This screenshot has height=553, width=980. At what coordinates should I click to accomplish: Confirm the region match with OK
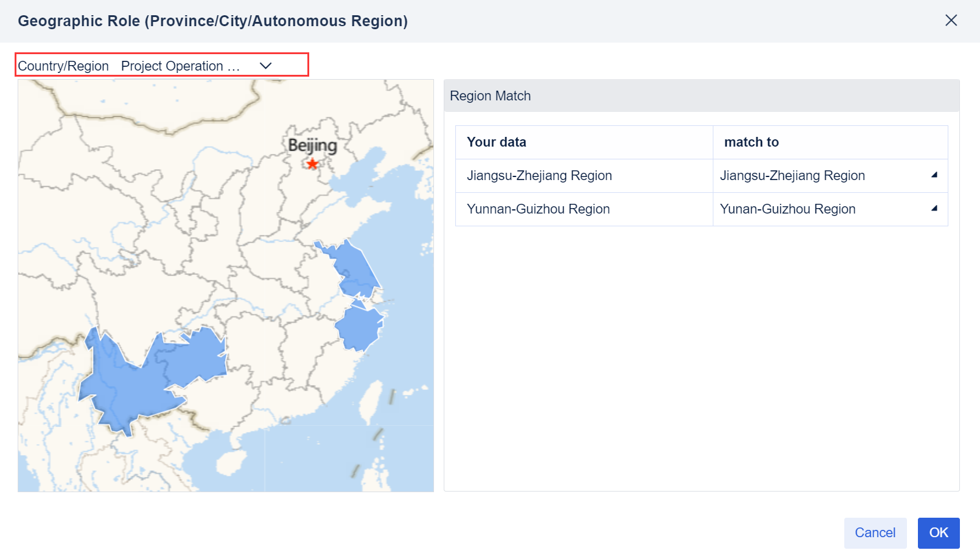point(938,532)
